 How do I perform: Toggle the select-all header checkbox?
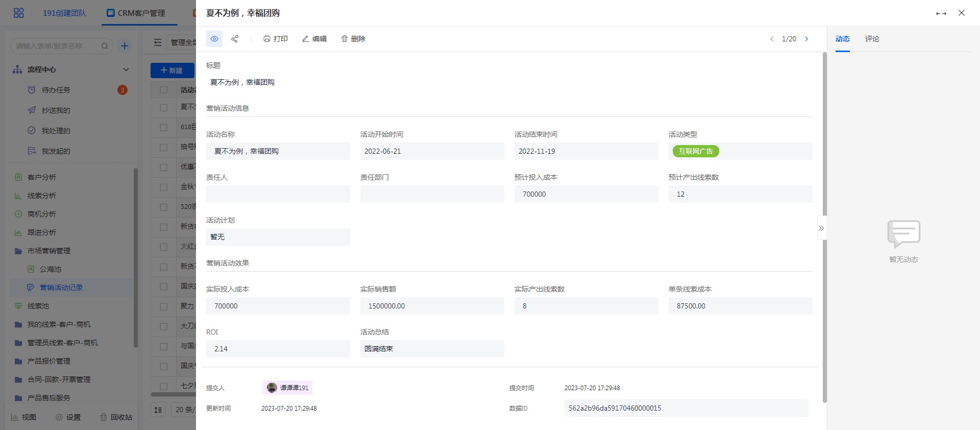pyautogui.click(x=163, y=90)
